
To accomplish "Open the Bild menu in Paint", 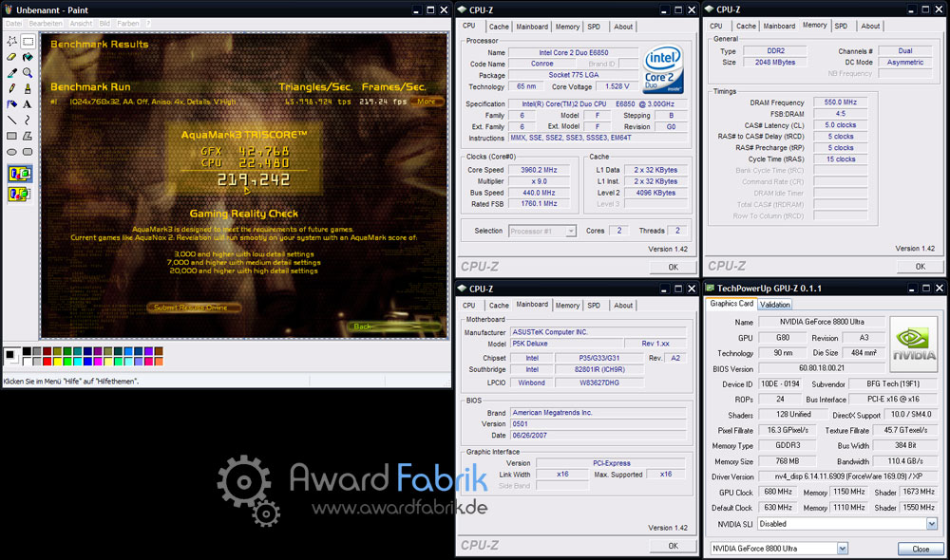I will point(104,24).
